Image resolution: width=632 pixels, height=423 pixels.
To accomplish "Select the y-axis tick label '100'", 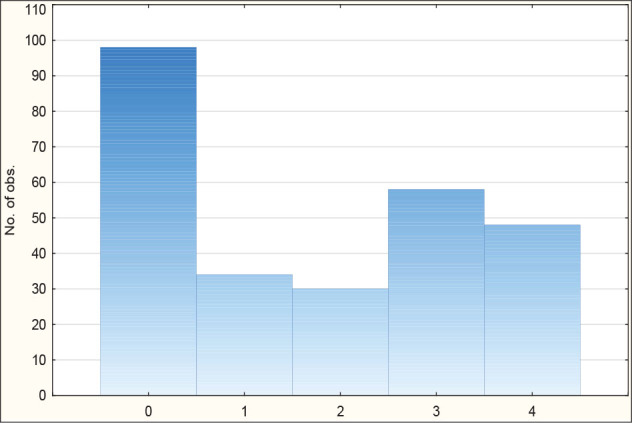I will tap(36, 41).
